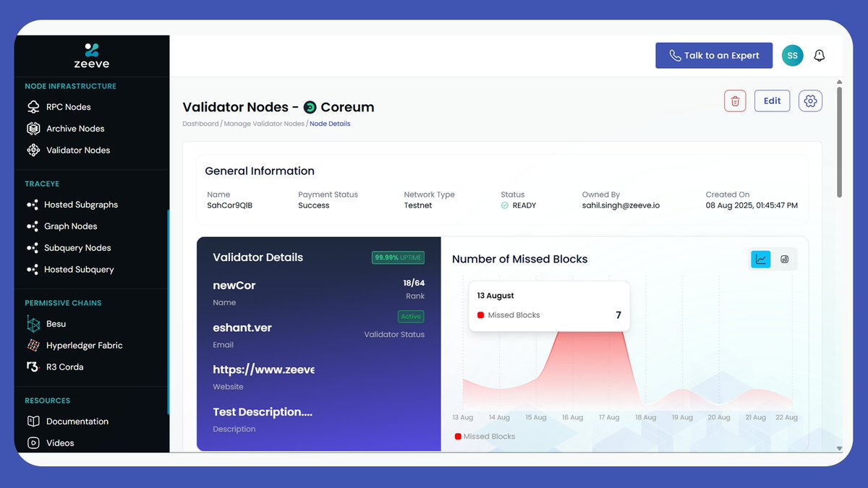Go to Dashboard breadcrumb
Image resolution: width=868 pixels, height=488 pixels.
[200, 124]
